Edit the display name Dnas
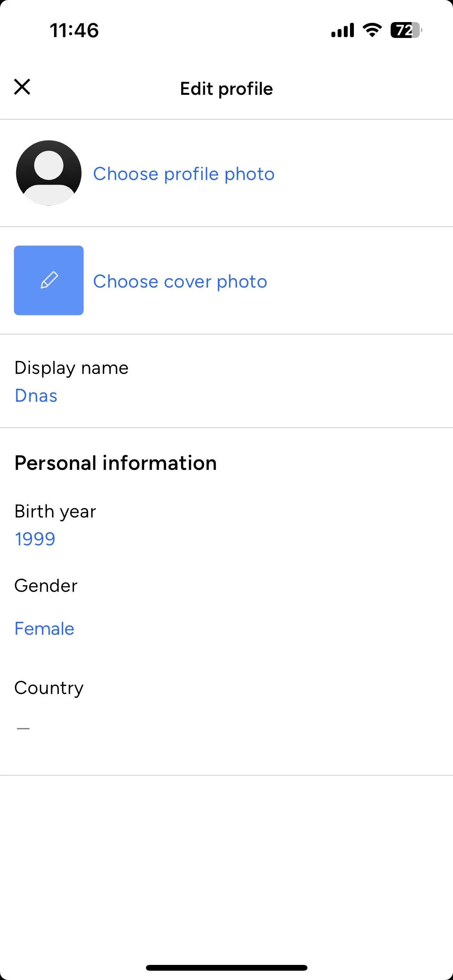The height and width of the screenshot is (980, 453). coord(36,396)
